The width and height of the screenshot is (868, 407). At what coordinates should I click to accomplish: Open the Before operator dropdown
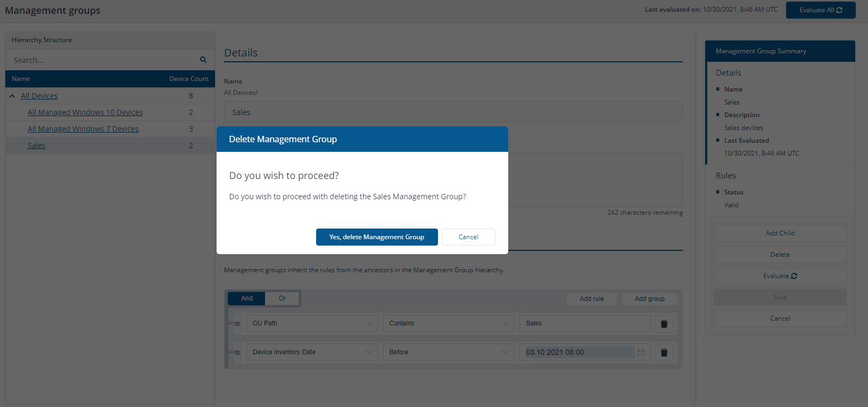coord(448,352)
